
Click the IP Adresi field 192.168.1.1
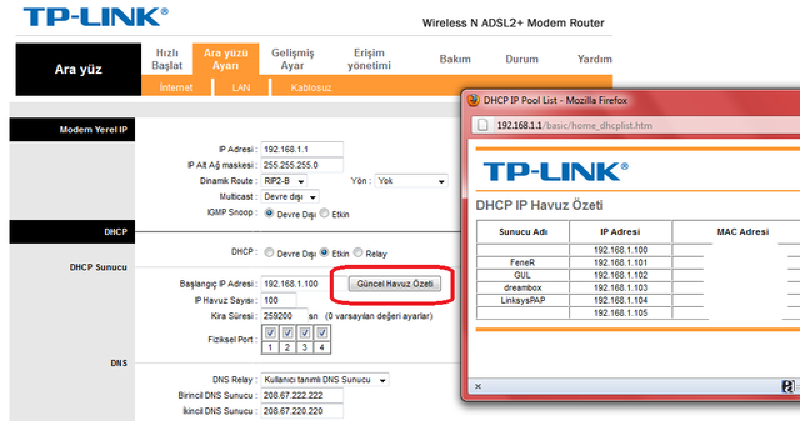point(302,149)
